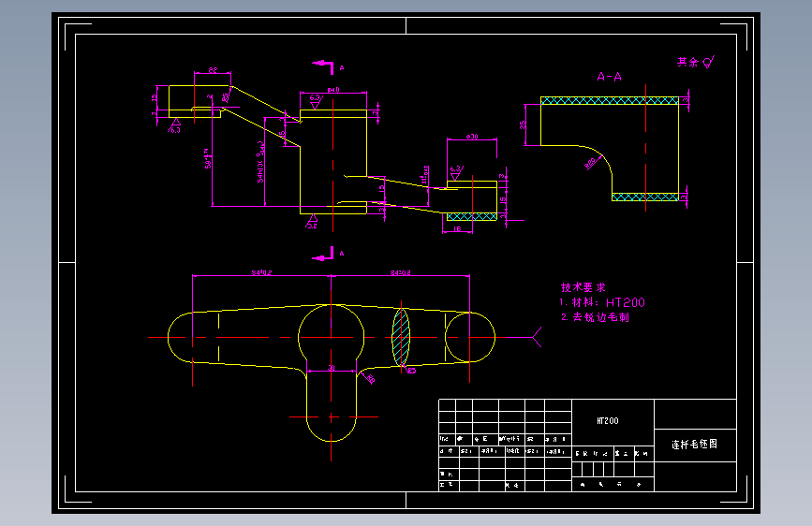Select the 连杆毛坯图 drawing title

click(694, 445)
